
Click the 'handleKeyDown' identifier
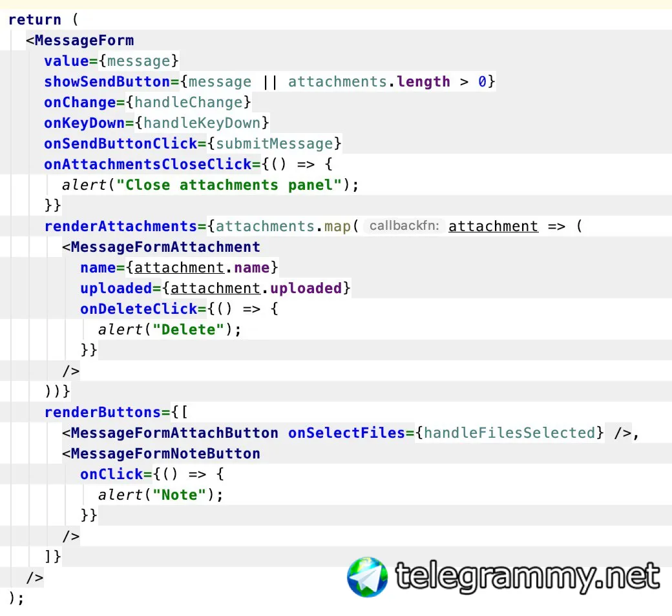[x=202, y=123]
